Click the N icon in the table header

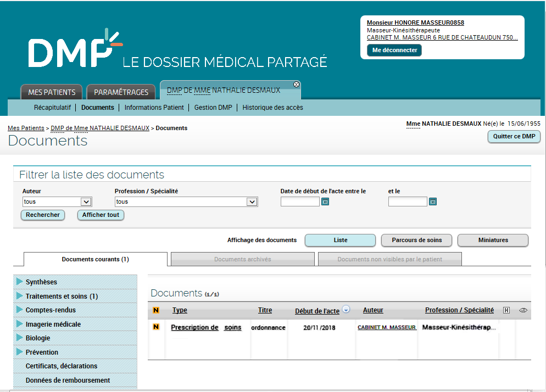point(156,310)
